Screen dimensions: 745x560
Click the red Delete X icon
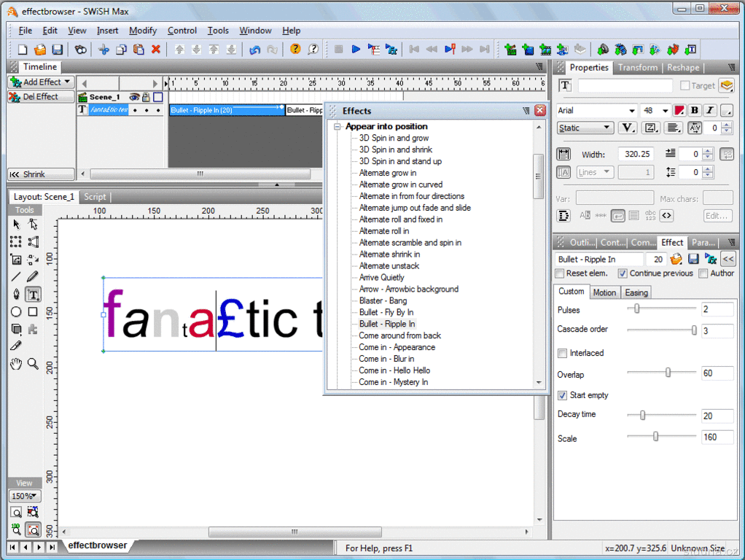pos(156,50)
